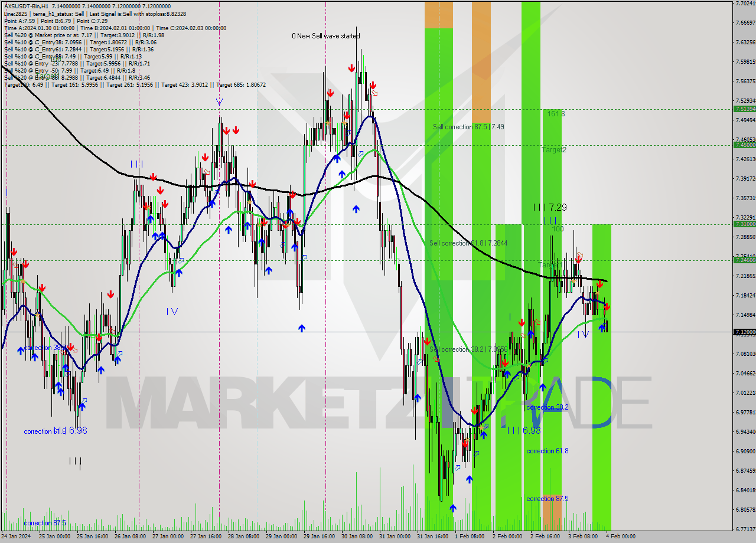
Task: Click the Sell %10 @ C_Entry38: 7.0956 line
Action: point(80,42)
